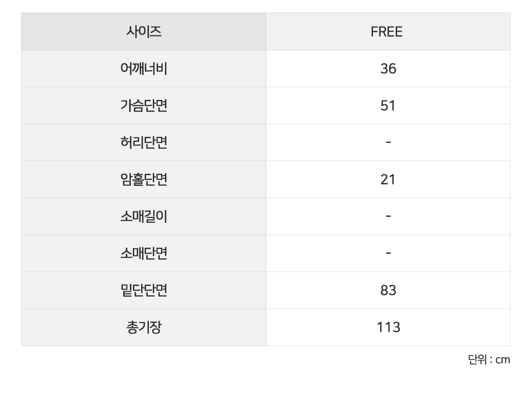Click the dash in 소매길이 row

pos(388,217)
